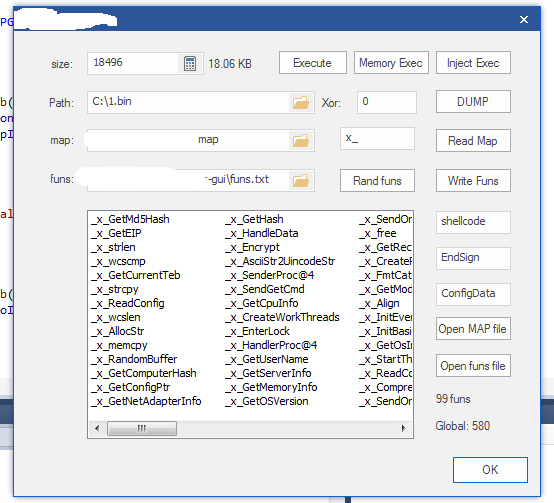Browse folder icon for Path field

tap(301, 103)
